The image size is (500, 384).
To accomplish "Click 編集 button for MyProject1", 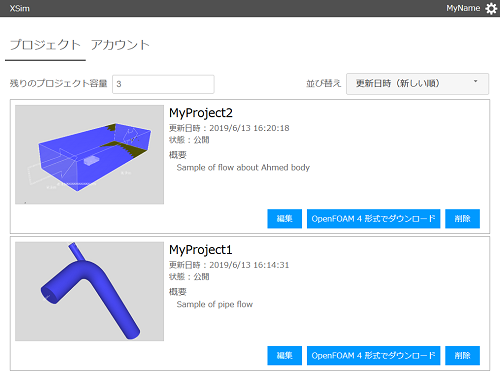I will pos(285,355).
